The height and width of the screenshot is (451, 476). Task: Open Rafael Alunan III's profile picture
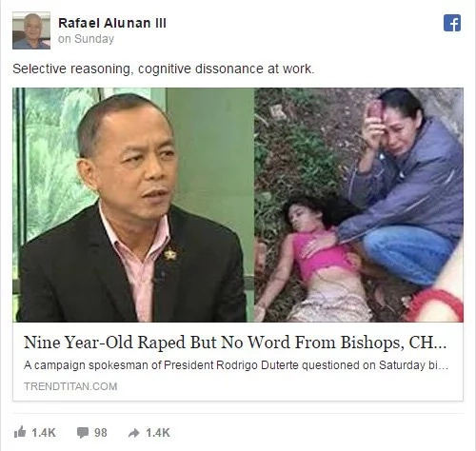31,30
